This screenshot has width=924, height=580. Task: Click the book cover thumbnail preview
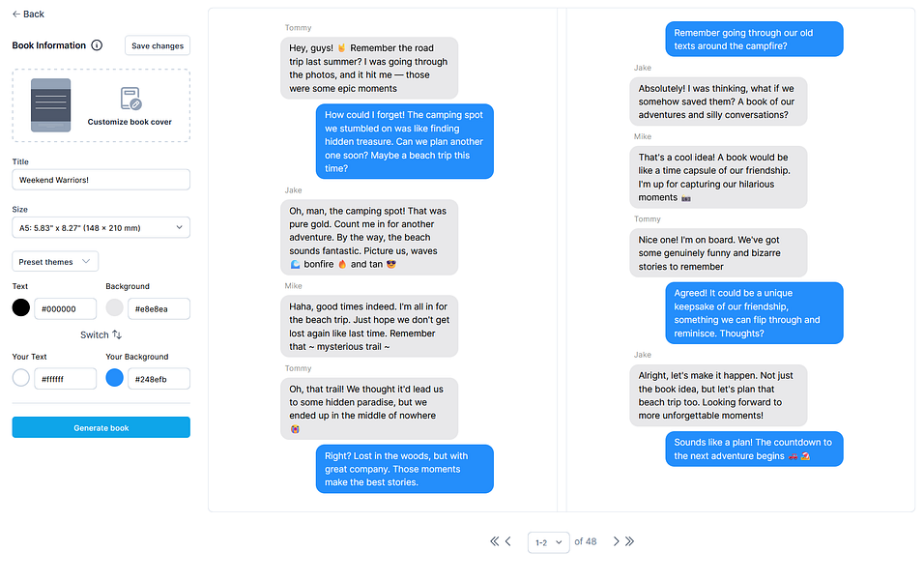tap(51, 104)
